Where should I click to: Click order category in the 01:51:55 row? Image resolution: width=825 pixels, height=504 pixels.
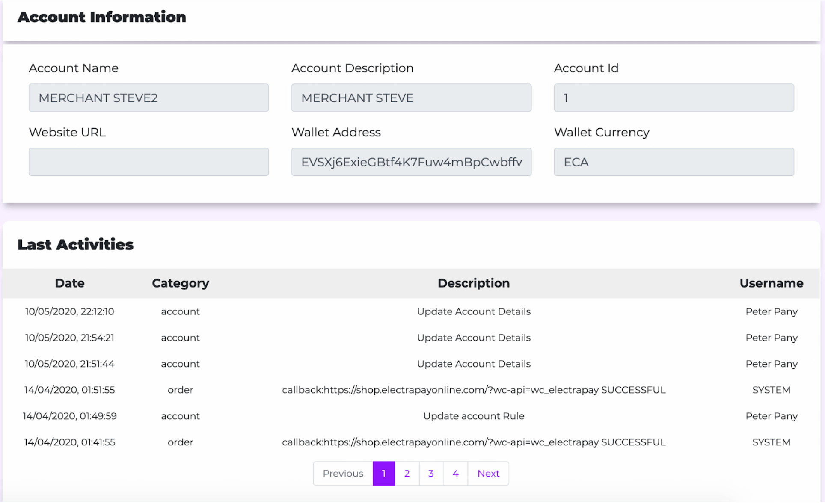click(181, 390)
